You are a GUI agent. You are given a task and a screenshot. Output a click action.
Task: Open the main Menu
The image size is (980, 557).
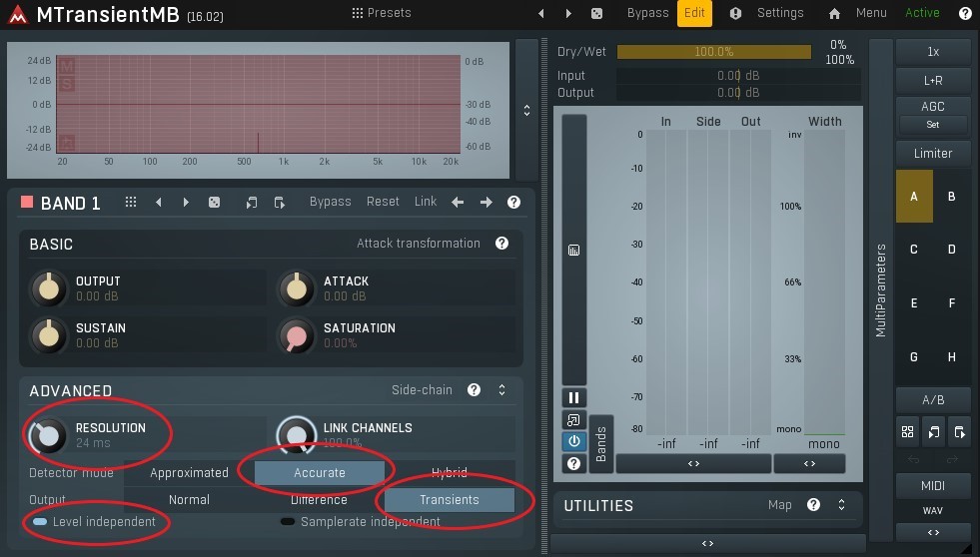click(871, 13)
